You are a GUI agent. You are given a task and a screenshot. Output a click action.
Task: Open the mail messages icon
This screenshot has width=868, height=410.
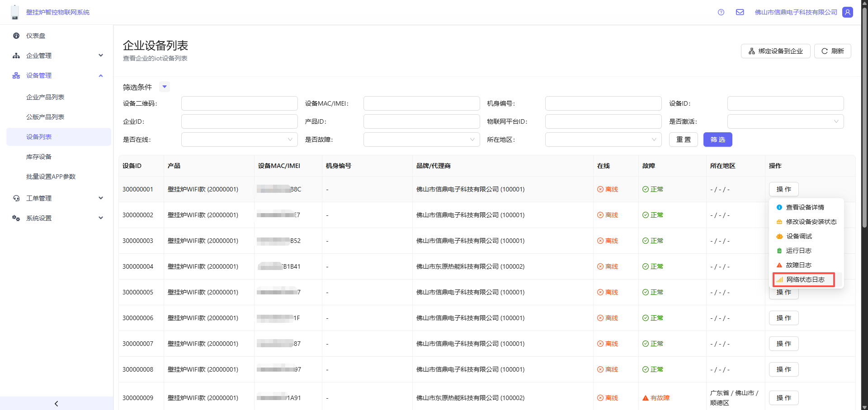pyautogui.click(x=740, y=12)
